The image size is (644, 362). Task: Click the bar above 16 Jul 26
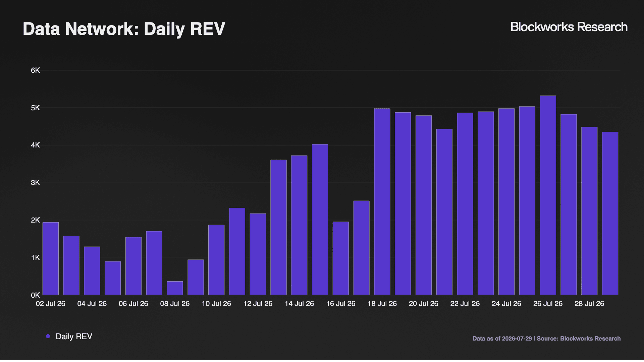click(341, 258)
